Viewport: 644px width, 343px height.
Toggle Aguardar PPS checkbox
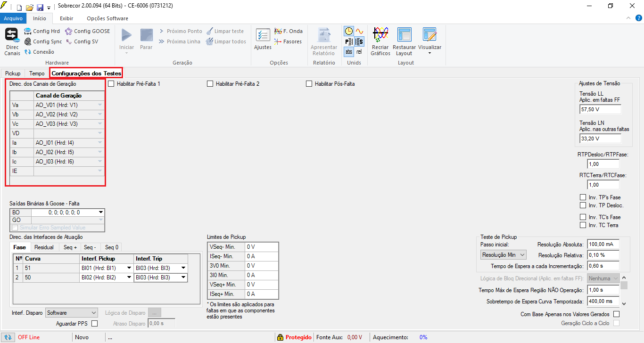tap(94, 323)
